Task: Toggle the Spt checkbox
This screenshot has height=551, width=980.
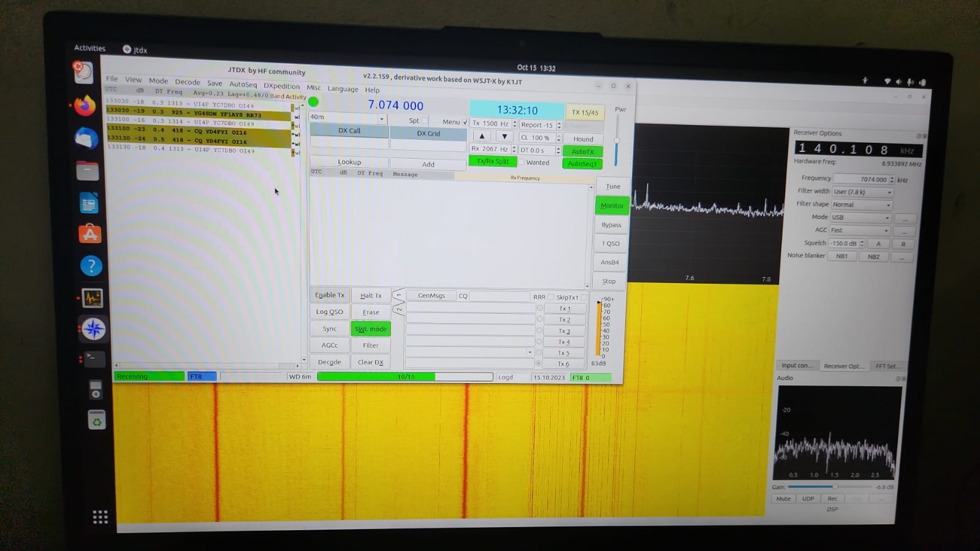Action: coord(425,121)
